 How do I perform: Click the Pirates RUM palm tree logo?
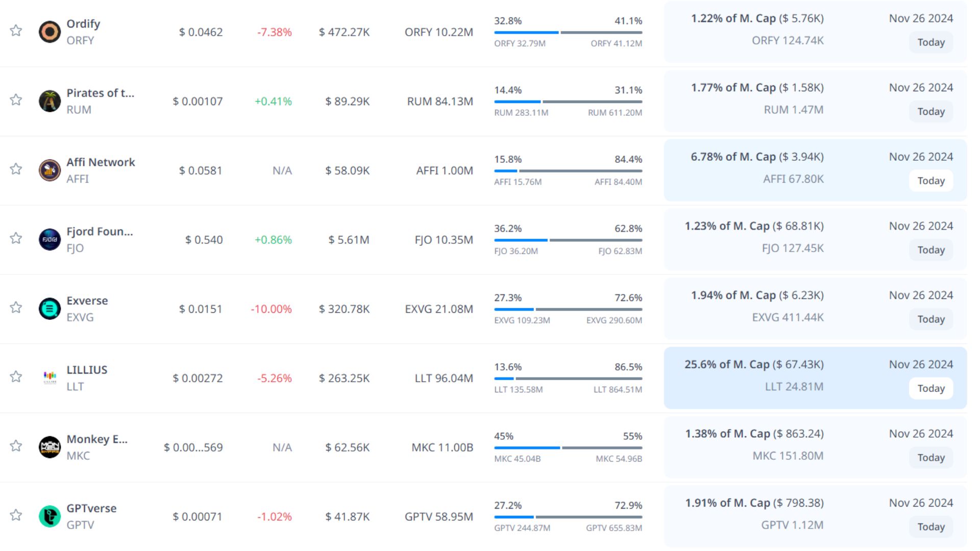pyautogui.click(x=50, y=101)
